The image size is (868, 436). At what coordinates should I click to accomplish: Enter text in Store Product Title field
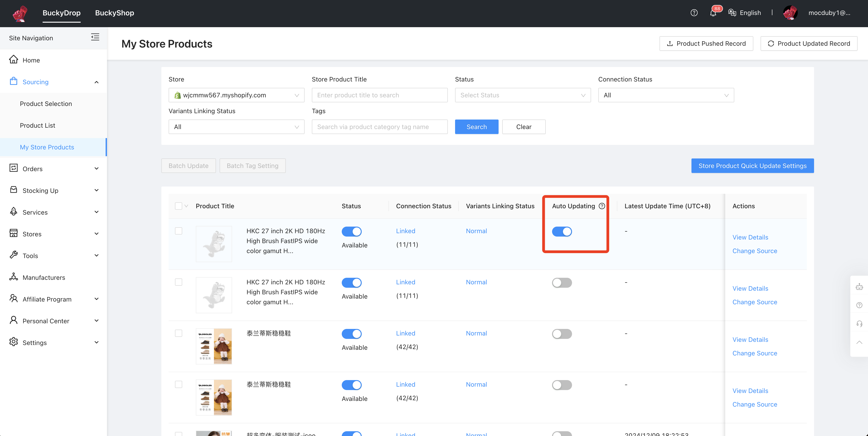pos(379,95)
